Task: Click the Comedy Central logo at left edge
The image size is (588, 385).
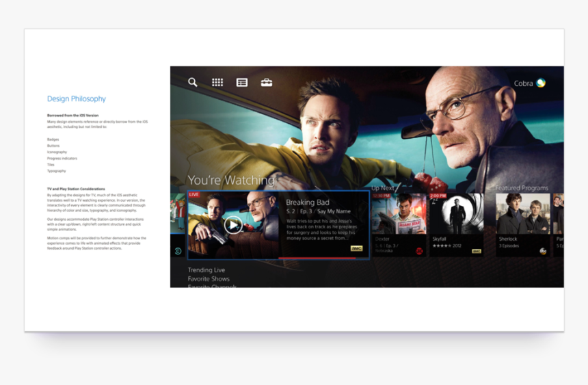Action: click(178, 251)
